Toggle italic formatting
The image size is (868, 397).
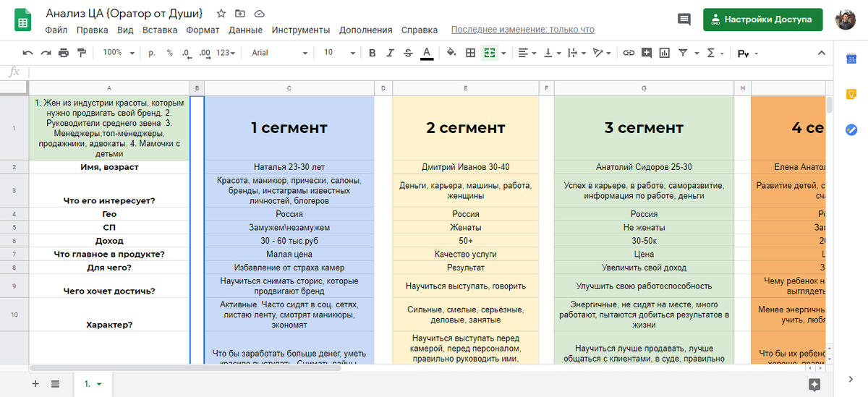391,53
